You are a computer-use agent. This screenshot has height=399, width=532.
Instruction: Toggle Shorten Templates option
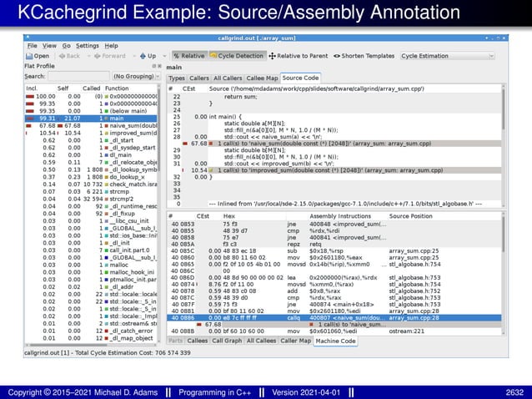364,56
